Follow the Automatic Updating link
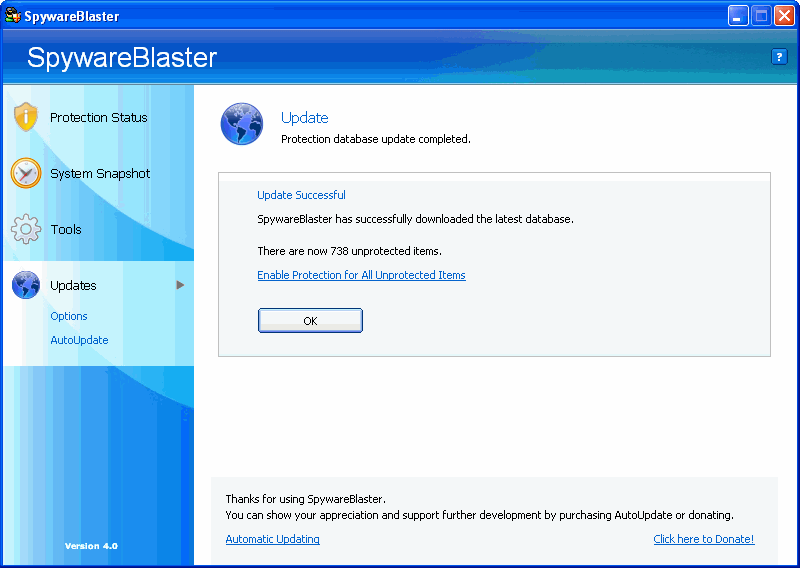The image size is (800, 568). point(272,539)
